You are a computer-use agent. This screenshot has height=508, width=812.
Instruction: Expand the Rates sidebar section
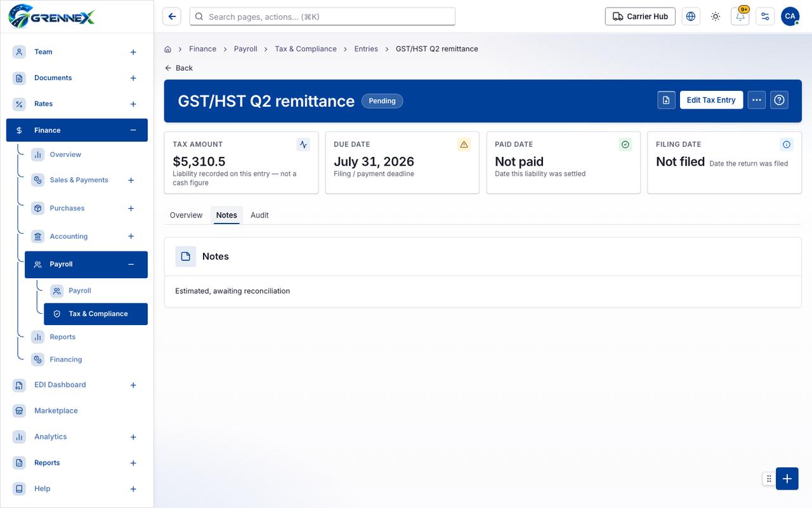(x=133, y=104)
